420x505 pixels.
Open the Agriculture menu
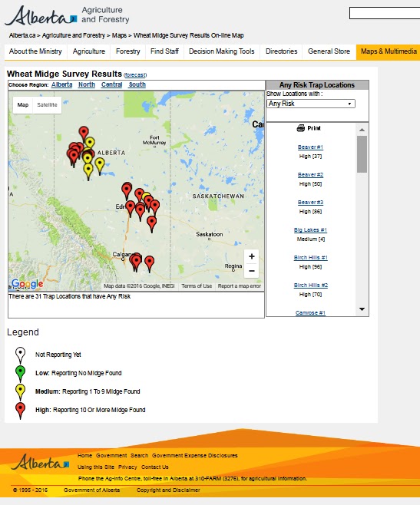point(89,51)
